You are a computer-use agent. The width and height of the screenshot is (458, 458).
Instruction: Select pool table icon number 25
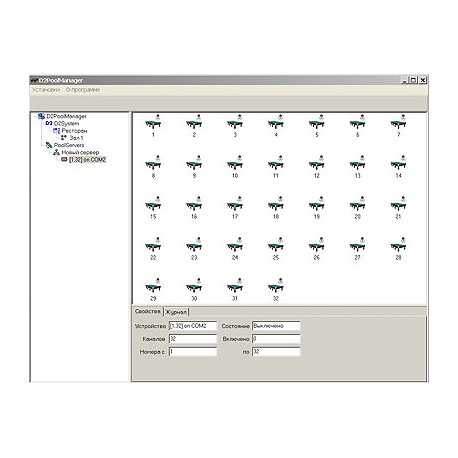click(276, 245)
